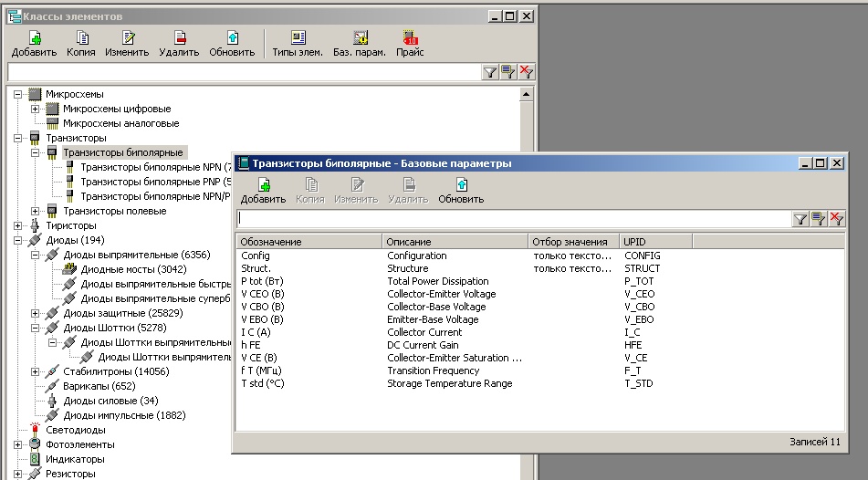Click the Светодиоды LED icon
The height and width of the screenshot is (480, 868).
35,430
